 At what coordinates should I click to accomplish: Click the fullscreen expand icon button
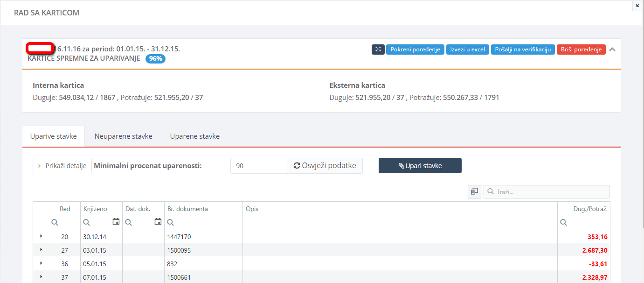coord(378,50)
